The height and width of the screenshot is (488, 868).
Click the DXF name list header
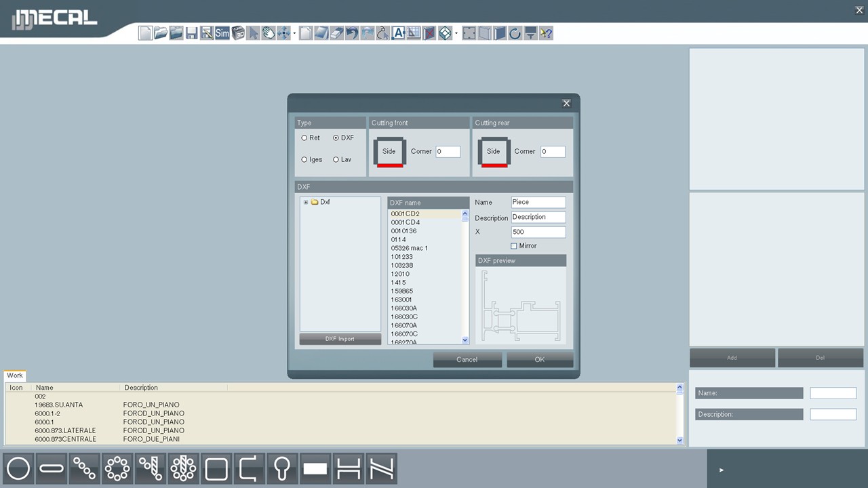428,203
